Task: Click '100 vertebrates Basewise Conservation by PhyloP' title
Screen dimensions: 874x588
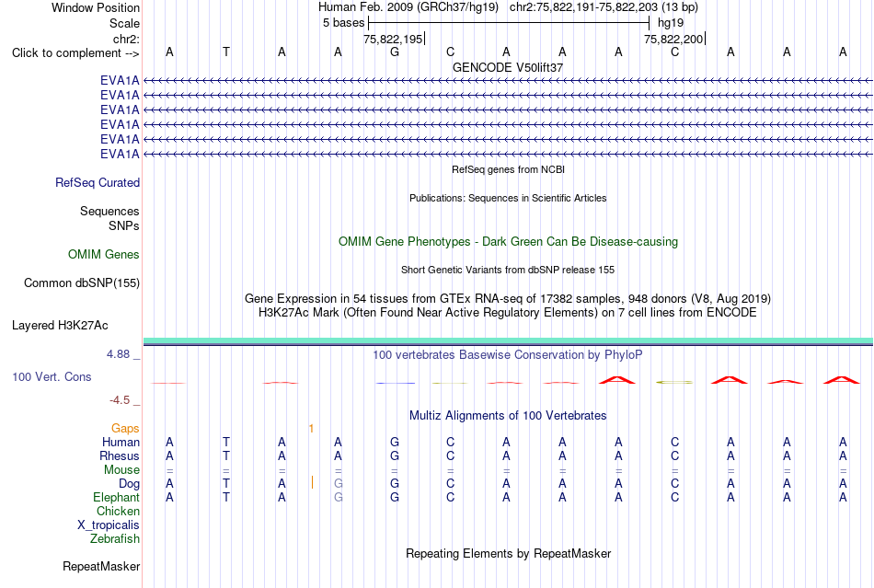Action: 508,355
